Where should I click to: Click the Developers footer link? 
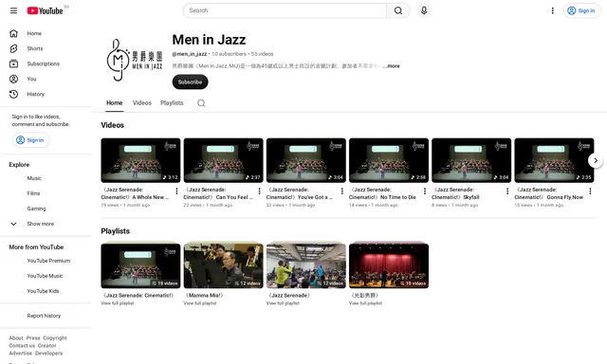click(48, 354)
